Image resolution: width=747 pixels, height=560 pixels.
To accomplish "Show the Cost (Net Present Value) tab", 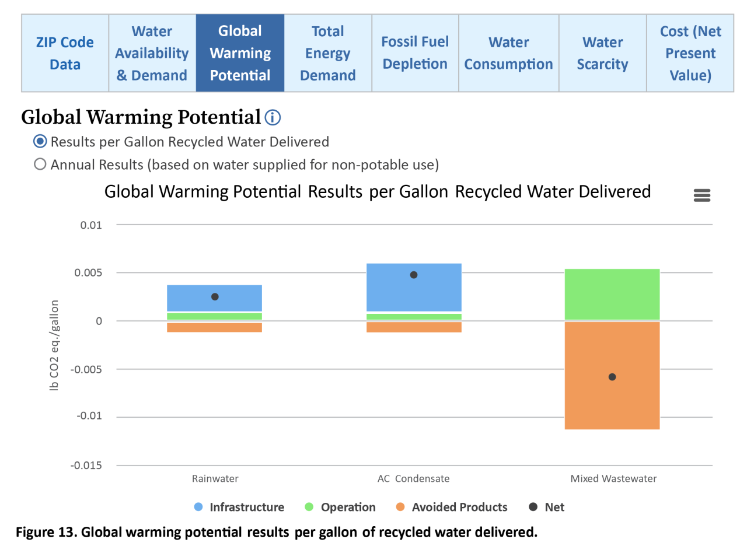I will (x=690, y=53).
